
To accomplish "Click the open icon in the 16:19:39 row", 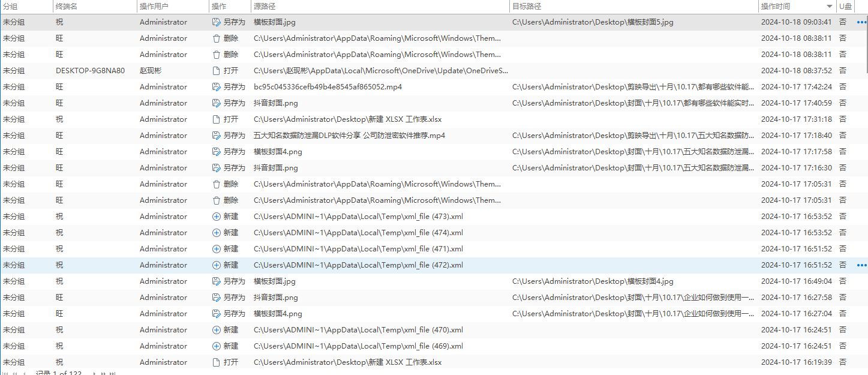I will pos(217,362).
